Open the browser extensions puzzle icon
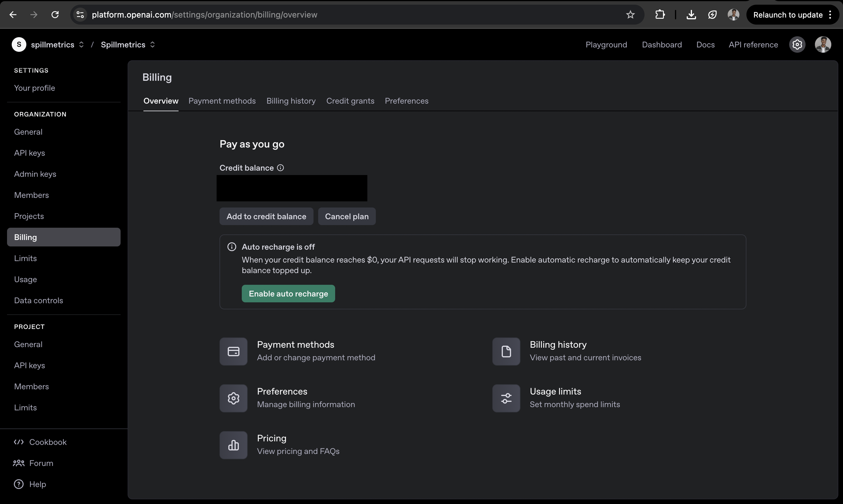 [660, 15]
